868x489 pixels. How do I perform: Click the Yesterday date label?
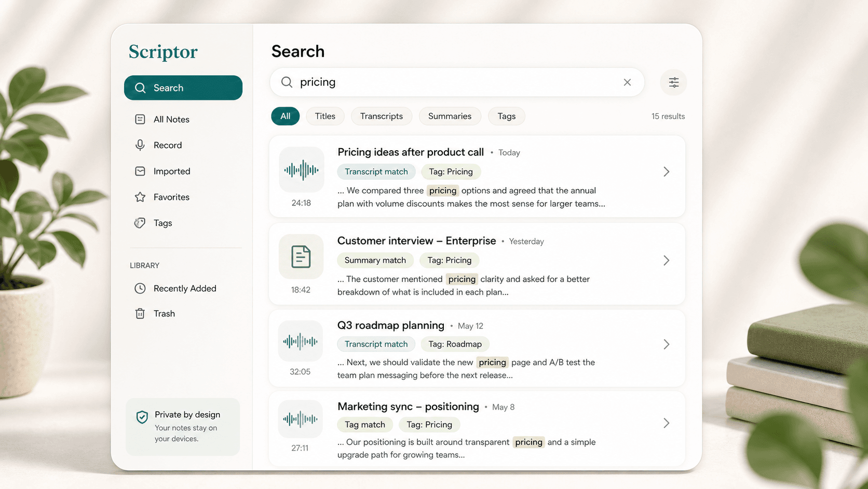[526, 242]
